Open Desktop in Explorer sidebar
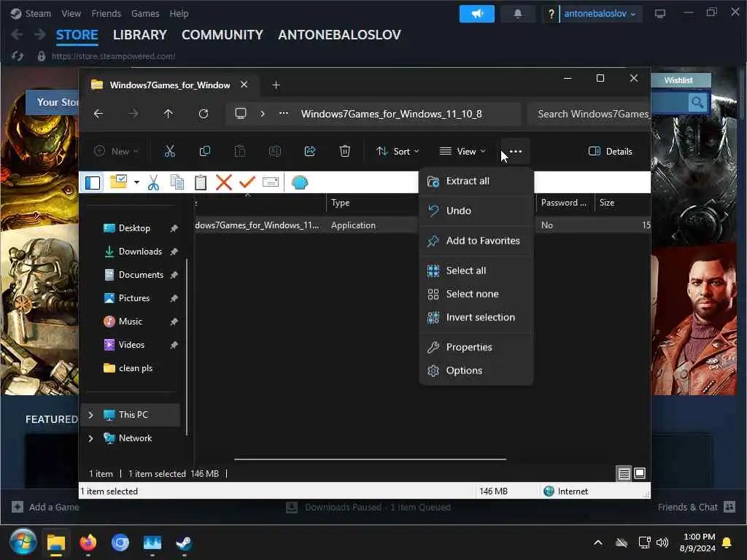 [134, 228]
